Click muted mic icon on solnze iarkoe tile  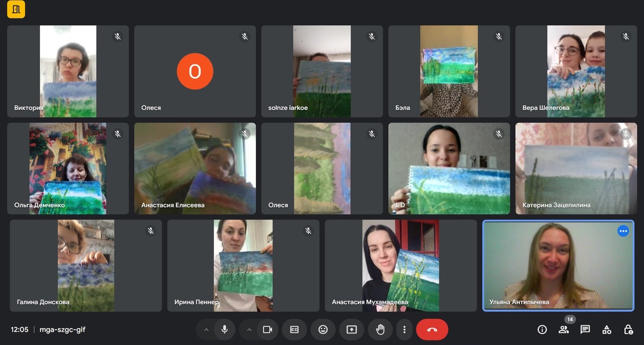pos(371,36)
